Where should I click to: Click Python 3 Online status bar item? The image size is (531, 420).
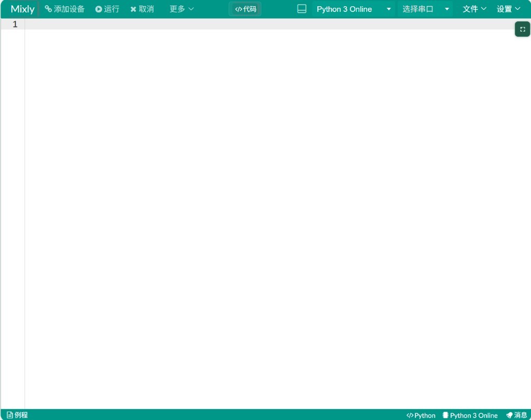click(470, 415)
